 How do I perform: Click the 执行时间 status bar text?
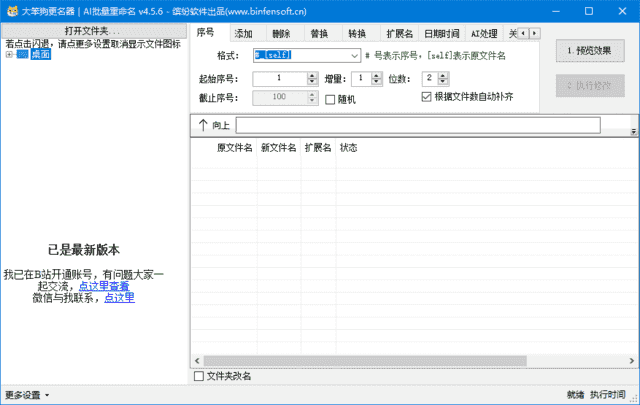[x=608, y=394]
